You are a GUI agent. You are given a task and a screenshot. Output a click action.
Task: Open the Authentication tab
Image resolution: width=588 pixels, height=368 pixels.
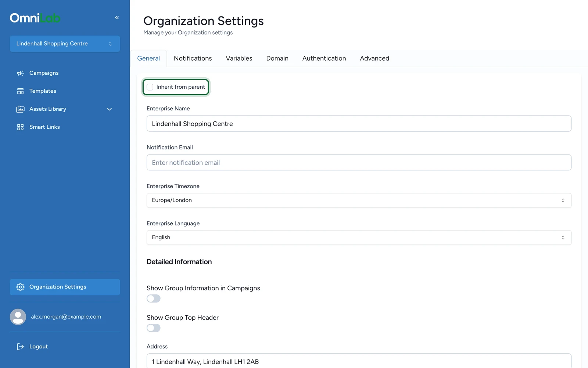[x=324, y=59]
